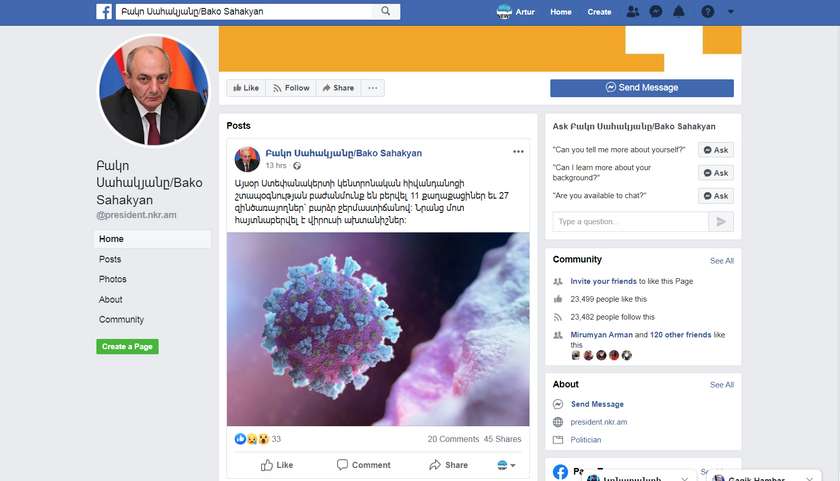Click the Send Message button
The height and width of the screenshot is (481, 840).
point(641,88)
